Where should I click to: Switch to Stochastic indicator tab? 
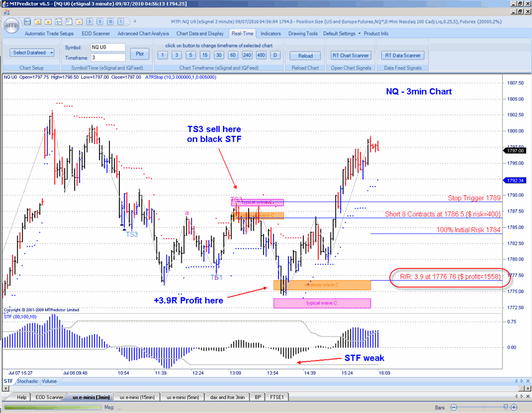[28, 381]
